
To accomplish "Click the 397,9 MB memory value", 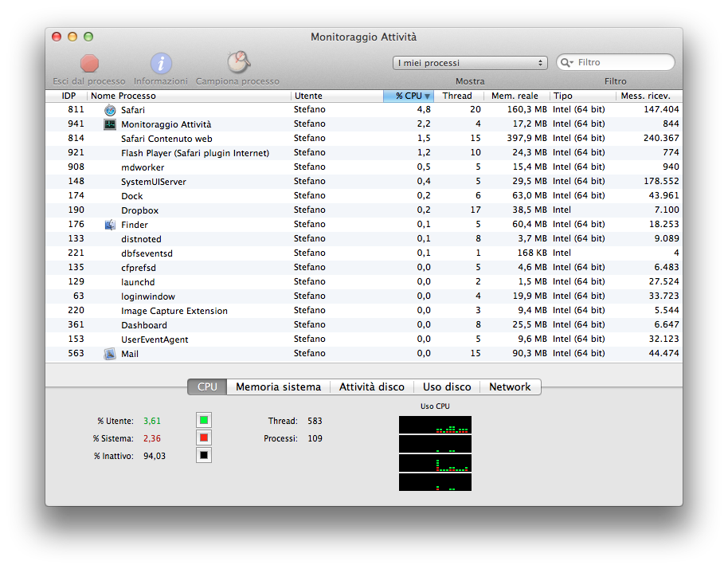I will [x=526, y=139].
